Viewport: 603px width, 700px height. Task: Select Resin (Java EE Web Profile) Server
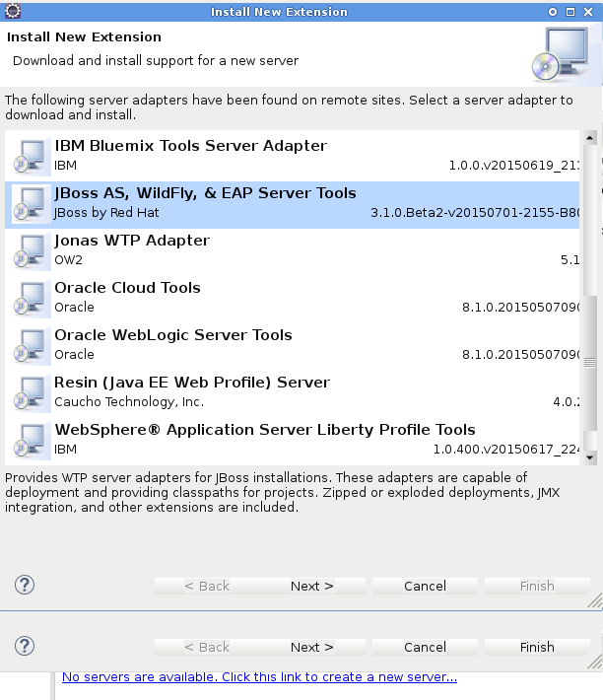coord(192,383)
